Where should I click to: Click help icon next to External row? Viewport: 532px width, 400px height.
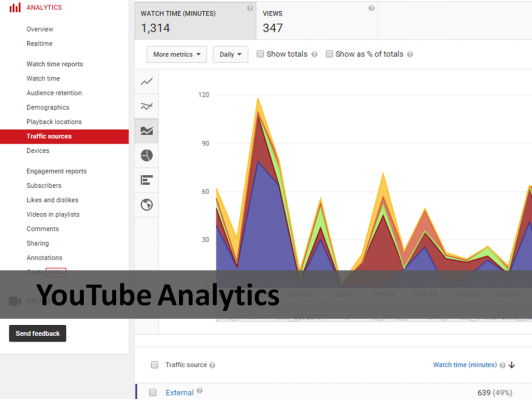(x=200, y=391)
